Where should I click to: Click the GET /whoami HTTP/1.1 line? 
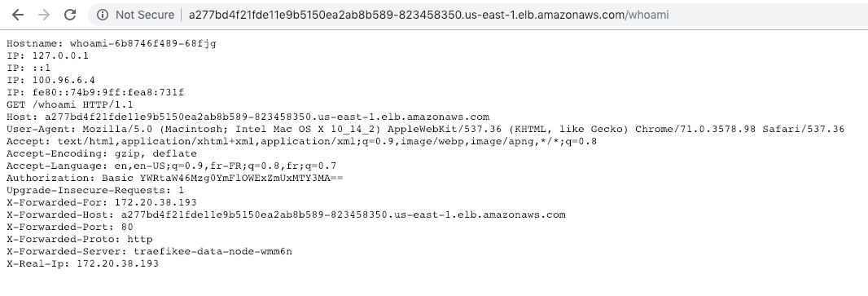(x=70, y=104)
